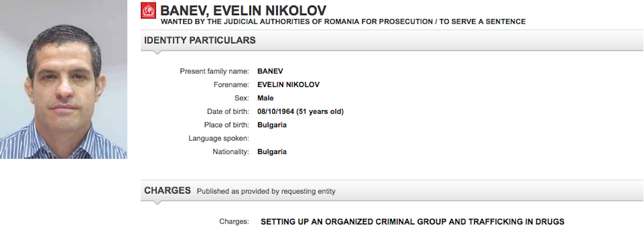Open the wanted person's photo
Screen dimensions: 644x240
pyautogui.click(x=63, y=79)
